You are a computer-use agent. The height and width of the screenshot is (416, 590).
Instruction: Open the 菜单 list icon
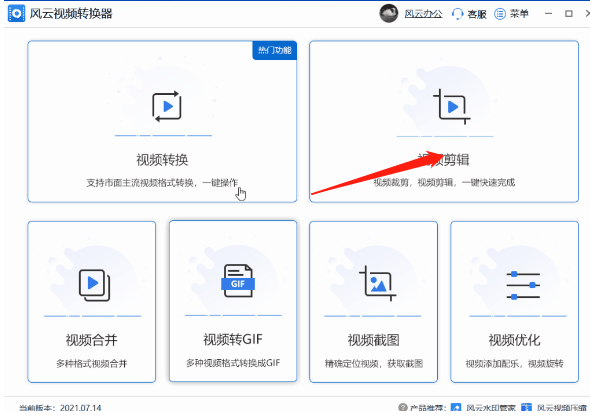(x=500, y=14)
